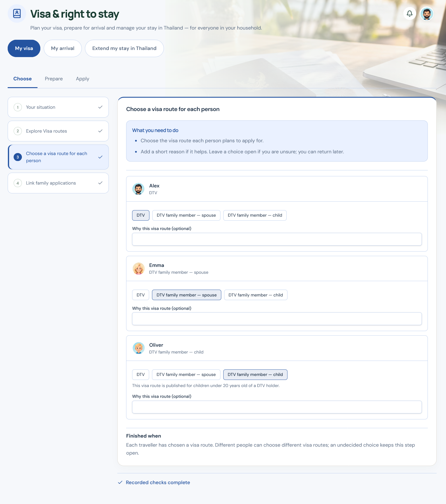Open the user profile avatar menu
Viewport: 446px width, 504px height.
tap(426, 14)
